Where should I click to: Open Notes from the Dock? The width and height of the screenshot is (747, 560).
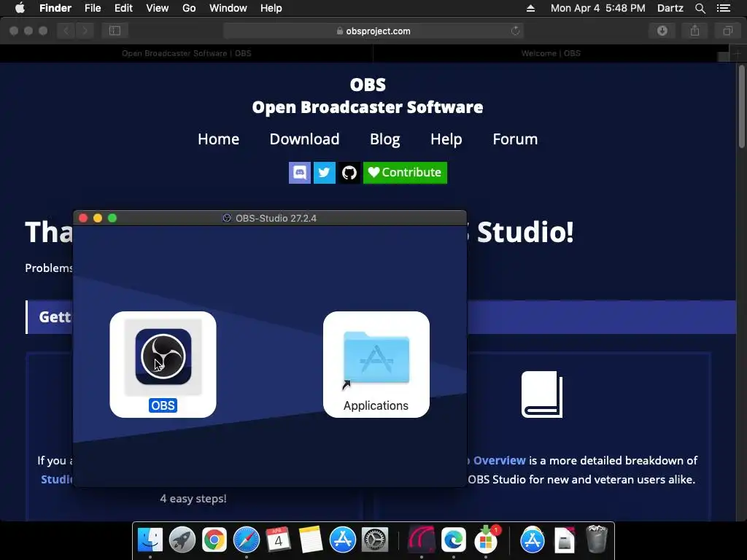click(x=311, y=540)
